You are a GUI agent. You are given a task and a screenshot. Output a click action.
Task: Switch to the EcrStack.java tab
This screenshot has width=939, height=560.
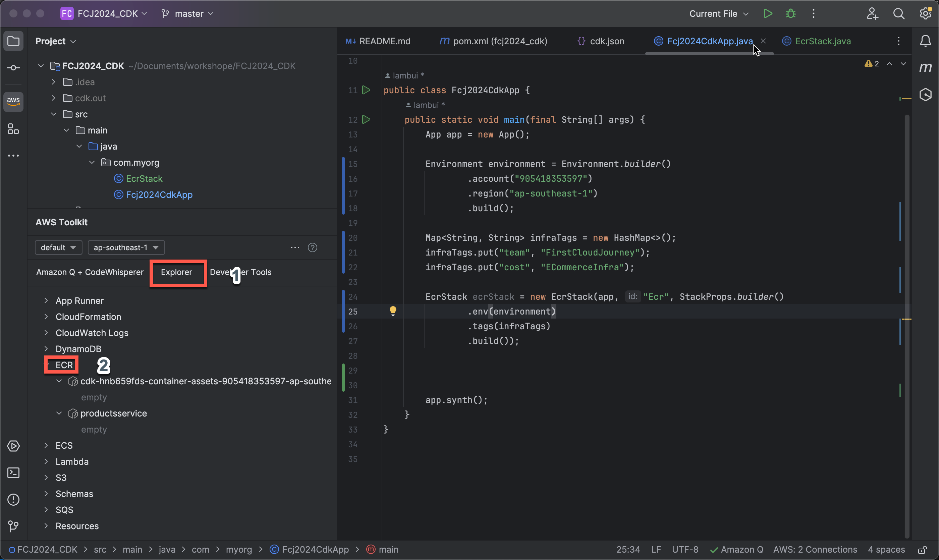click(822, 41)
